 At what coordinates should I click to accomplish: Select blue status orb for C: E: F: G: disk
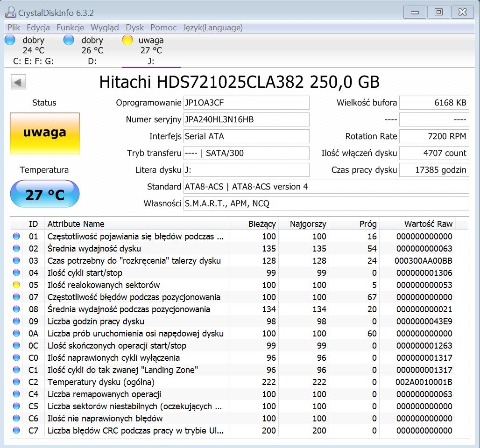tap(10, 40)
